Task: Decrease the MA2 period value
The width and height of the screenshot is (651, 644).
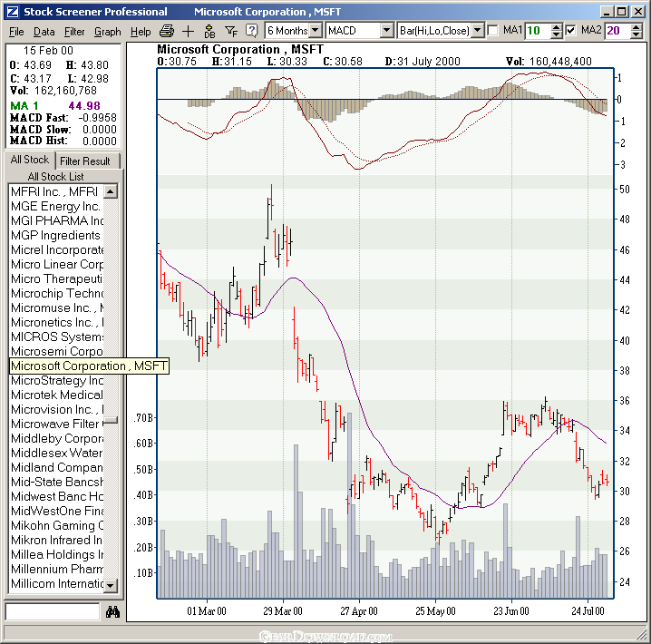Action: click(636, 34)
